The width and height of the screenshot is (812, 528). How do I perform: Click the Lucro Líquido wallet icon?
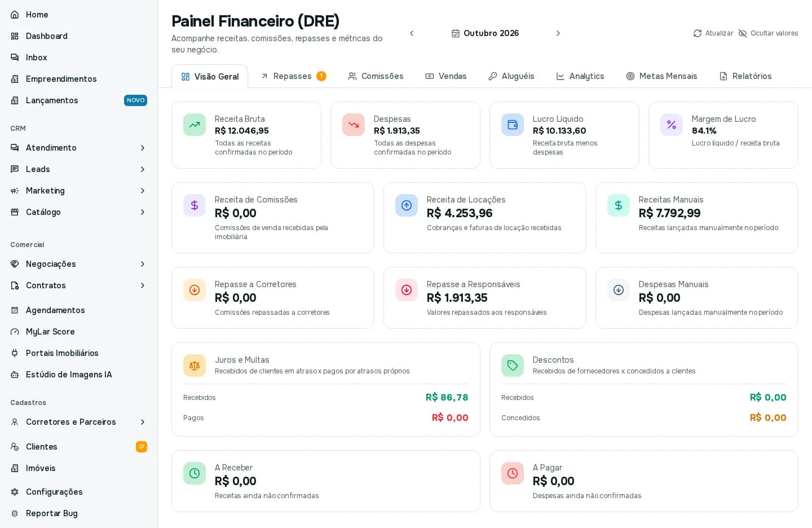point(513,125)
